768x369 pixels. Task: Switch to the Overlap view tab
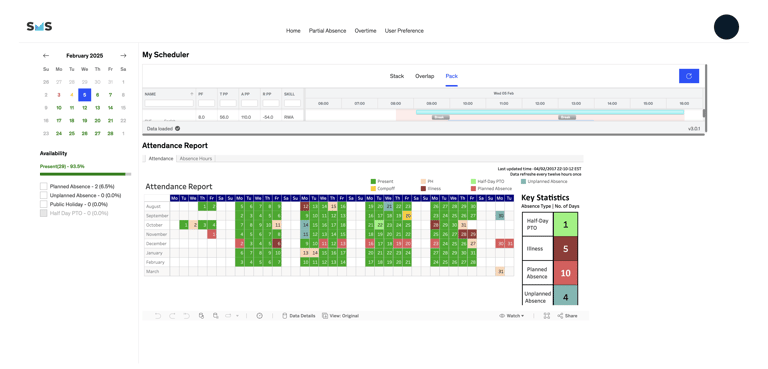click(425, 76)
